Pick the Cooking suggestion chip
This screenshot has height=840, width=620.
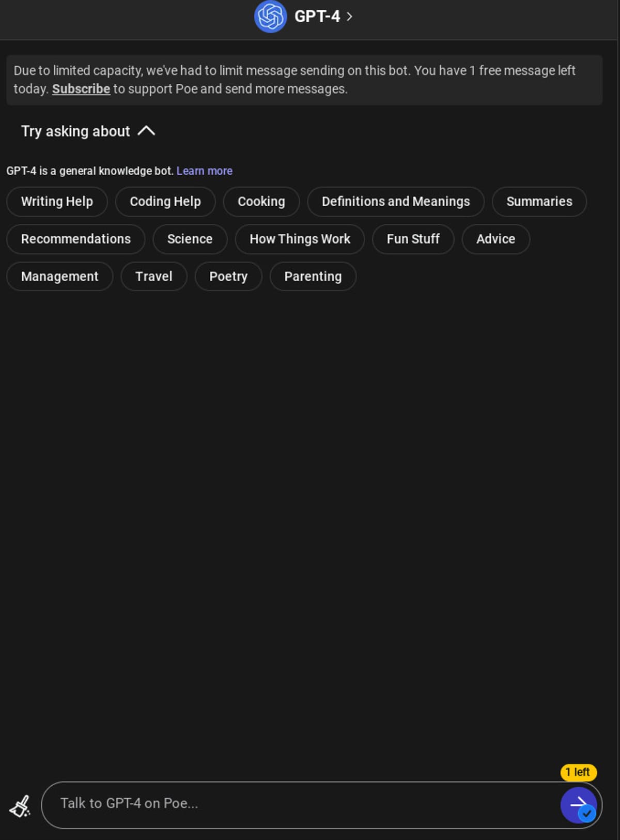tap(261, 202)
